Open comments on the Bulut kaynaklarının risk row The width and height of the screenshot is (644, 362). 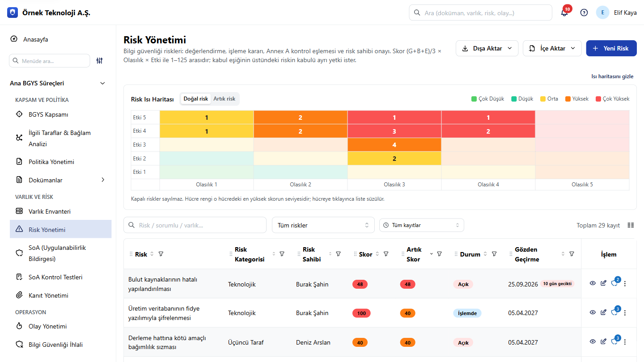(614, 283)
